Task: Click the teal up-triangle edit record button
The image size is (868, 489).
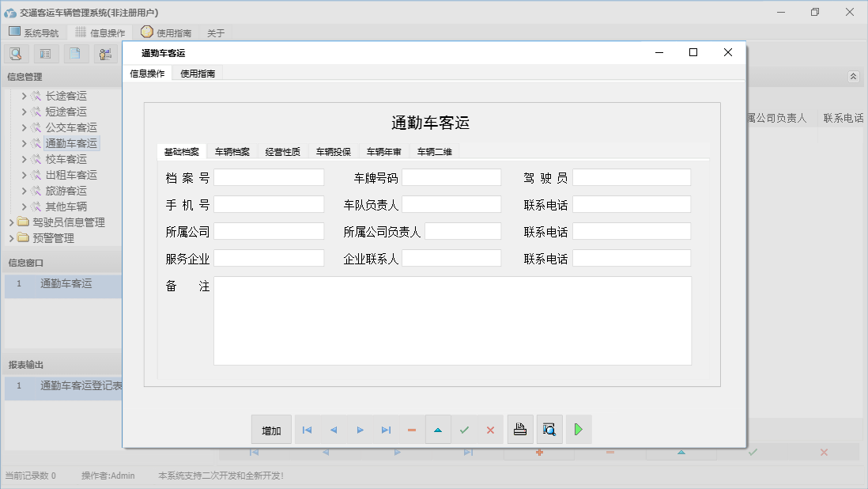Action: tap(438, 430)
